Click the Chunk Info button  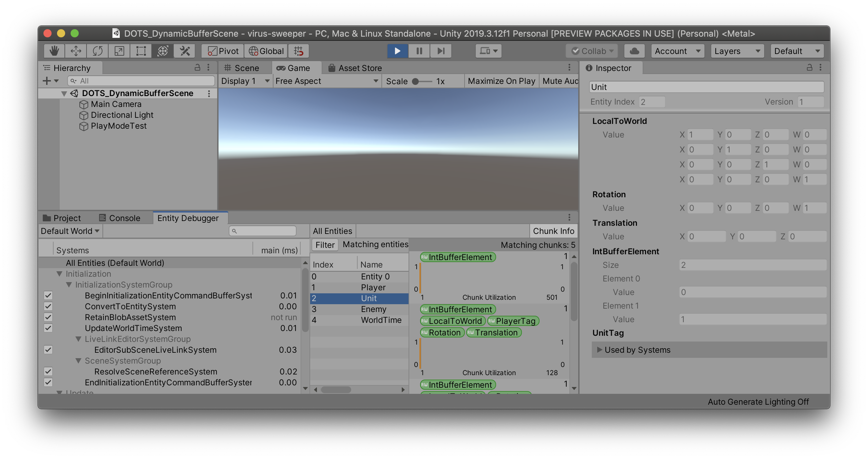tap(553, 231)
